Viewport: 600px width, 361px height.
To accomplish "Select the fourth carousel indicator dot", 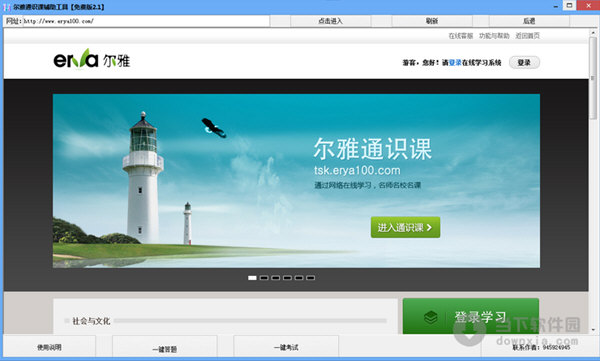I will click(x=287, y=278).
